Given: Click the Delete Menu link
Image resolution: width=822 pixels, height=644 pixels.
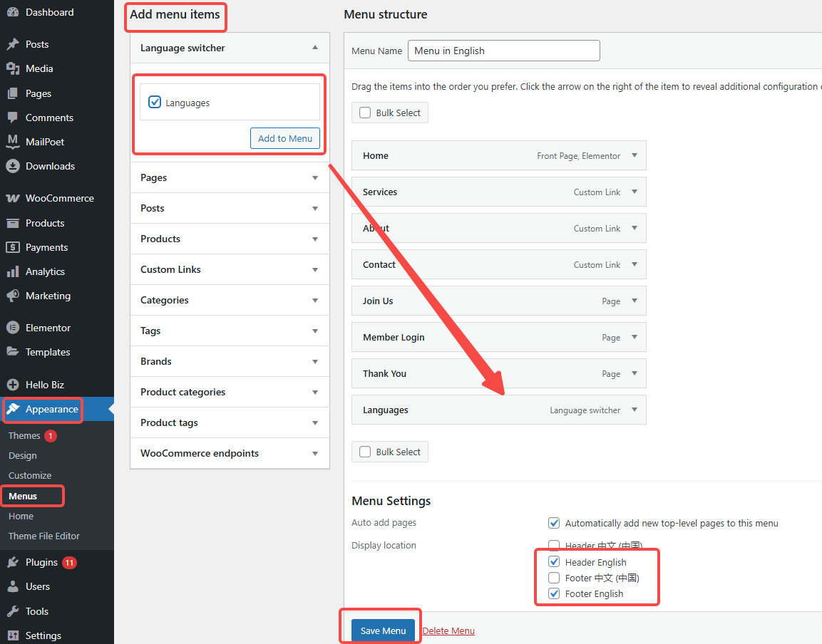Looking at the screenshot, I should click(448, 630).
